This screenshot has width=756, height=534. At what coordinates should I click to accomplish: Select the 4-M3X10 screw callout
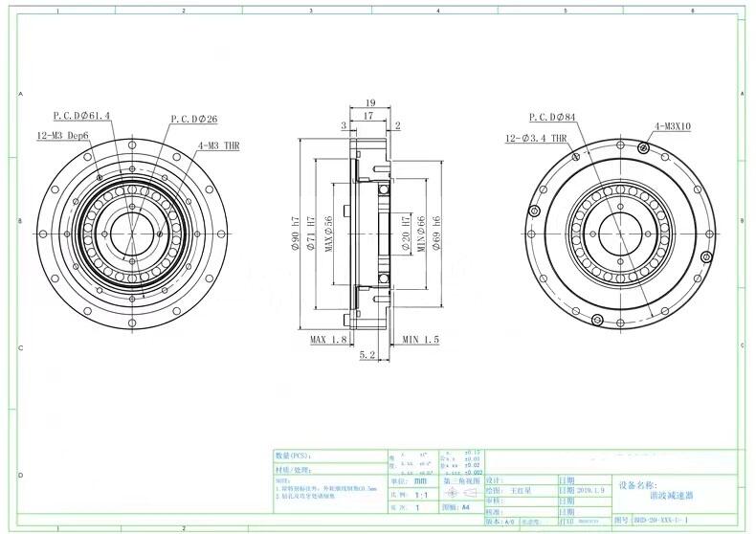click(674, 126)
